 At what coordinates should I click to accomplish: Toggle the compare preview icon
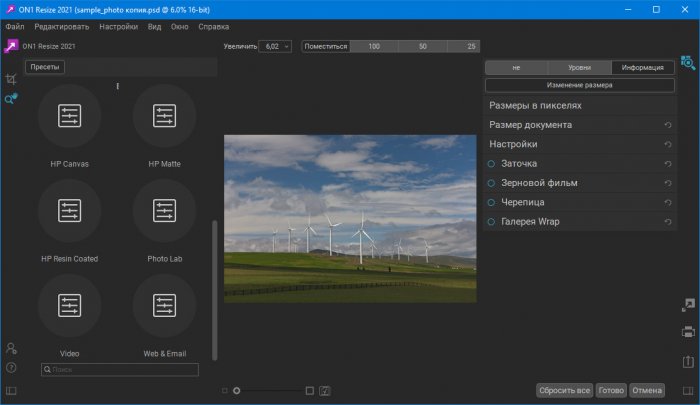[325, 391]
